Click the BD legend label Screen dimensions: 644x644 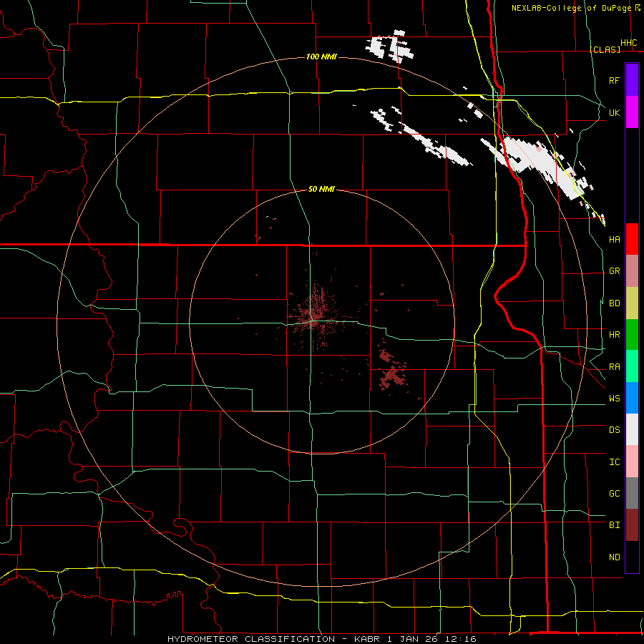[x=615, y=303]
